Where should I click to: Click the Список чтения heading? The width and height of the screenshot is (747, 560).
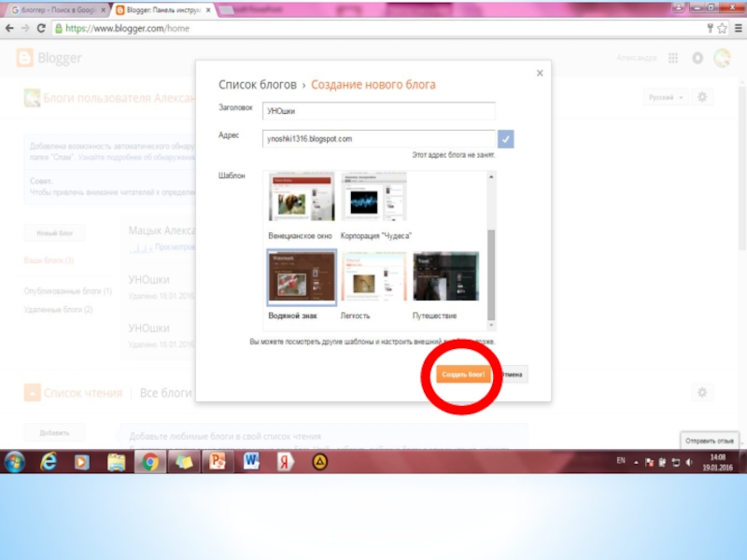click(83, 393)
